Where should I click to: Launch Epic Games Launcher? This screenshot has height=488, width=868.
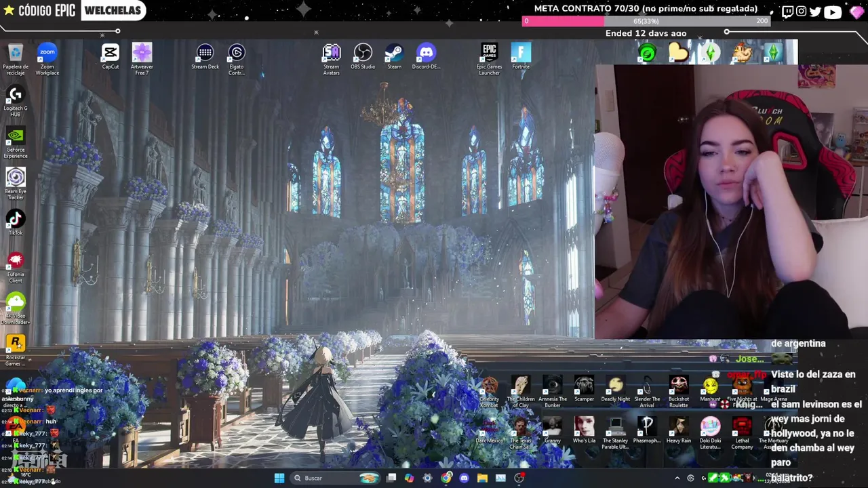point(489,59)
